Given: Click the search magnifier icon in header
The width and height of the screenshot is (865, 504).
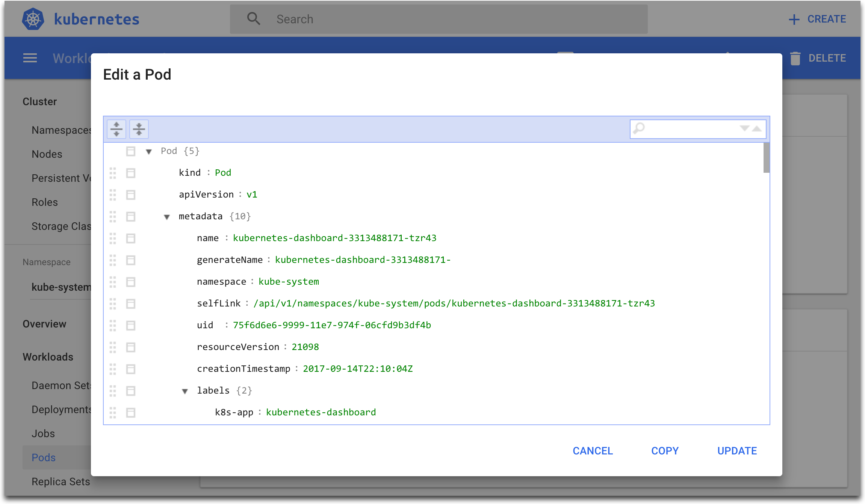Looking at the screenshot, I should 254,19.
